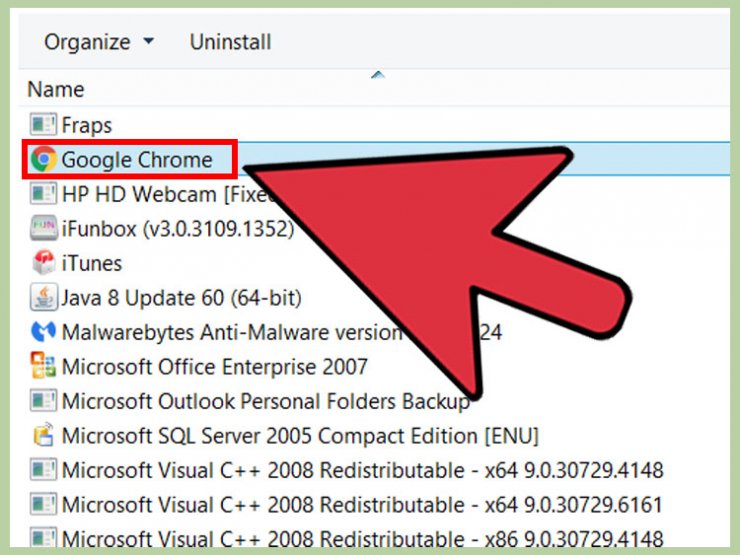Viewport: 740px width, 555px height.
Task: Select the Fraps entry text
Action: pos(87,125)
